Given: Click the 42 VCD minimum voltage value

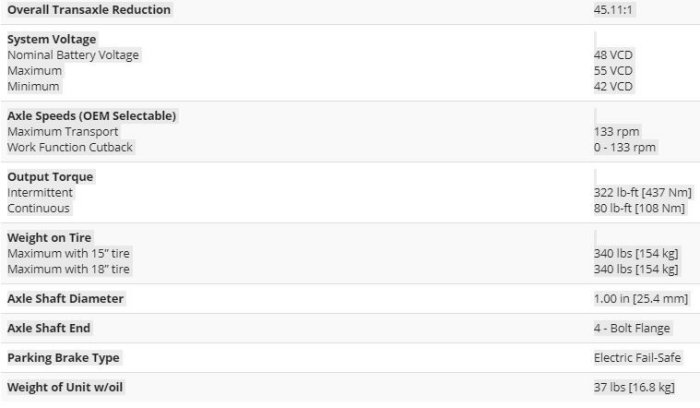Looking at the screenshot, I should [613, 86].
